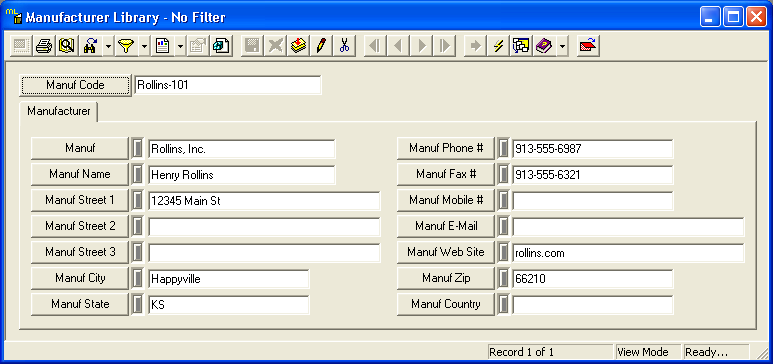Image resolution: width=773 pixels, height=364 pixels.
Task: Click the Manuf Web Site button
Action: pyautogui.click(x=446, y=252)
